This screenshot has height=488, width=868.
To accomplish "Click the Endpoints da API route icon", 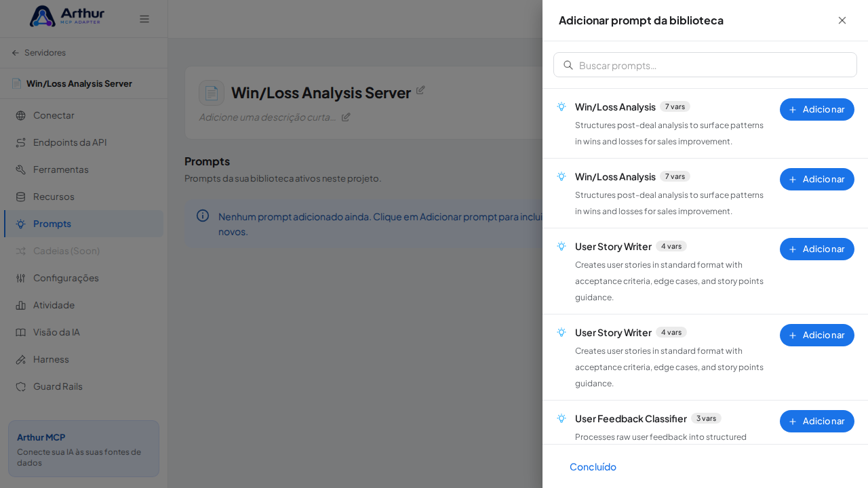I will [x=20, y=142].
